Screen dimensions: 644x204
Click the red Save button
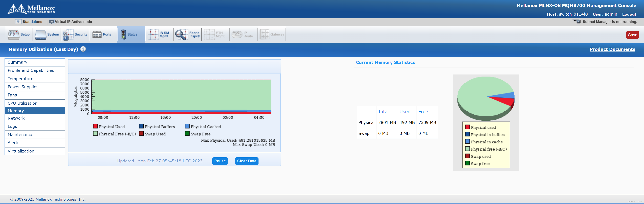point(632,35)
